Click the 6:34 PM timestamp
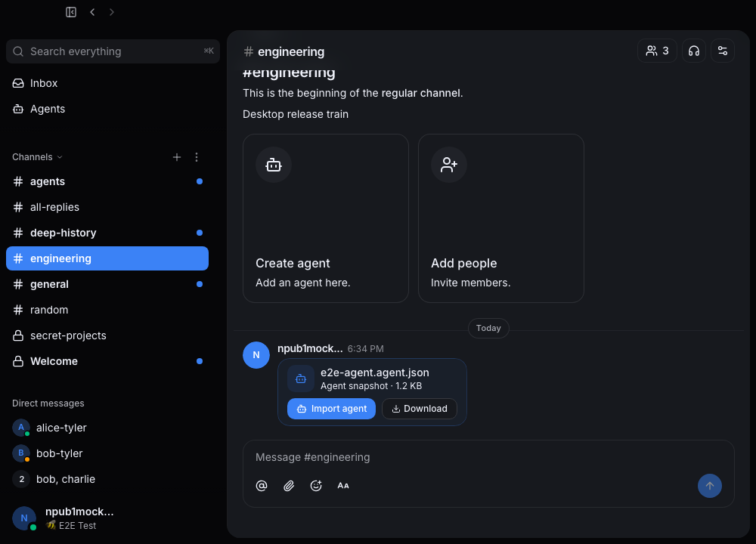The image size is (756, 544). coord(365,349)
